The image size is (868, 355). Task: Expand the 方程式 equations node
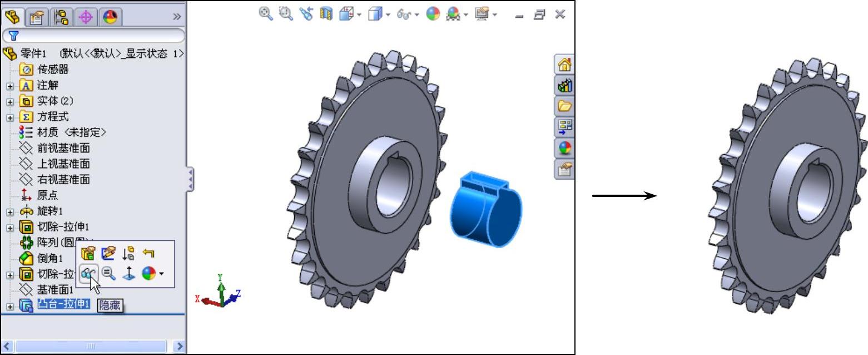(9, 117)
